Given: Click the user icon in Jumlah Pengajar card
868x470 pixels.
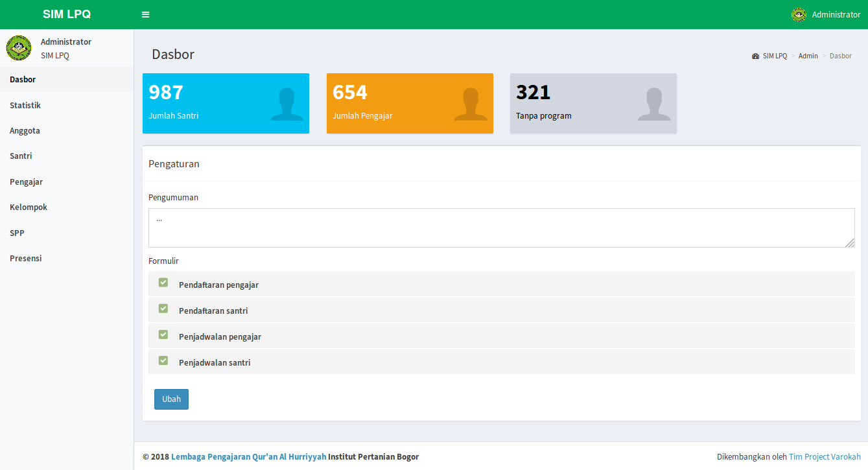Looking at the screenshot, I should tap(471, 104).
